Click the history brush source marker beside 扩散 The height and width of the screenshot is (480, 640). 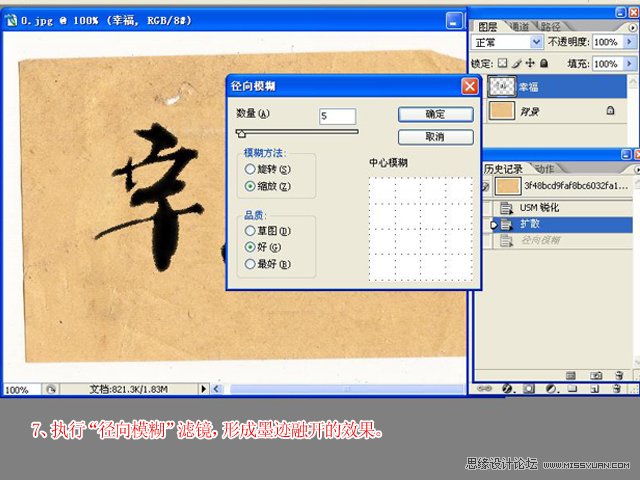pyautogui.click(x=493, y=224)
